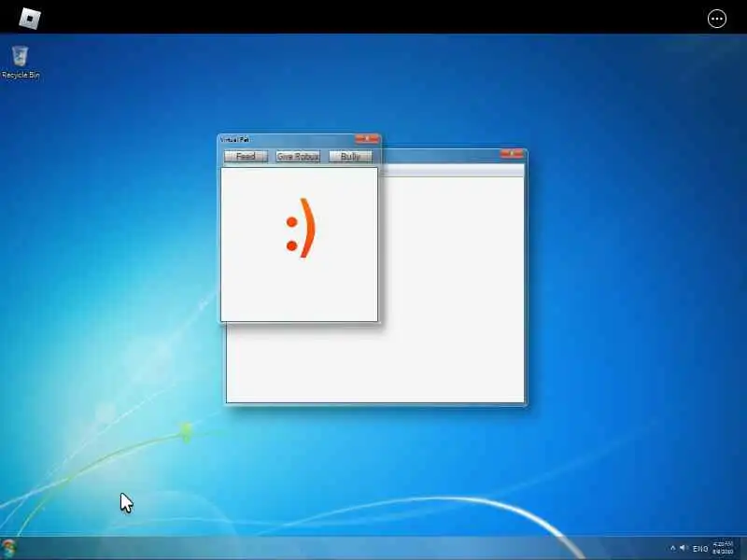Screen dimensions: 747x560
Task: Close the Virtual Pet window
Action: coord(367,138)
